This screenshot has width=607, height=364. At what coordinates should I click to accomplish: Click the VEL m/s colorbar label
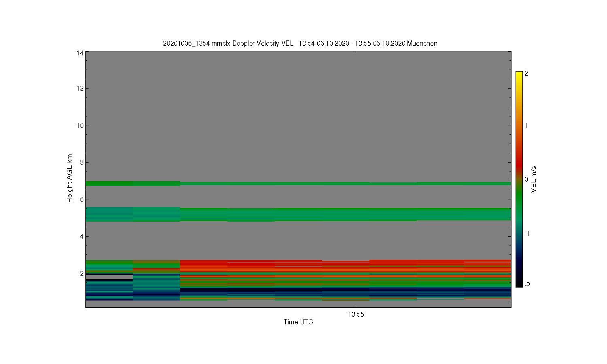tap(534, 179)
